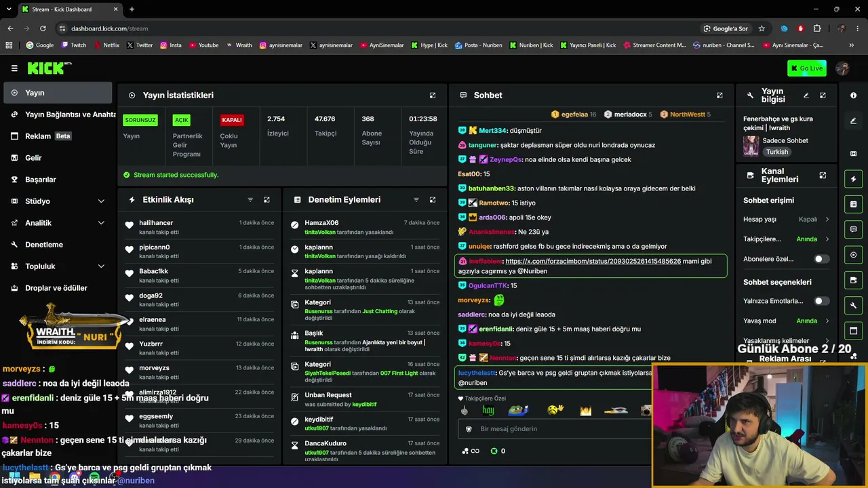Click top chatter egefelaa
Image resolution: width=868 pixels, height=488 pixels.
[x=574, y=115]
